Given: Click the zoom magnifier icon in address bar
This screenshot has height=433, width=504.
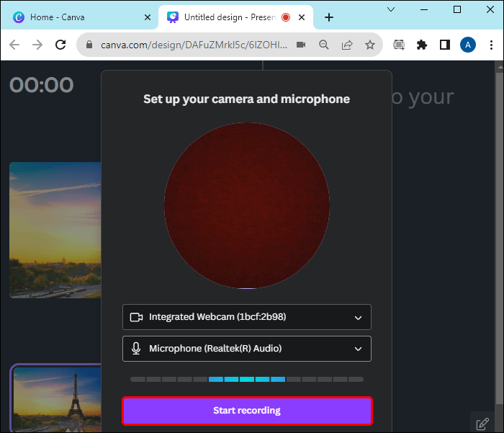Looking at the screenshot, I should (x=324, y=45).
